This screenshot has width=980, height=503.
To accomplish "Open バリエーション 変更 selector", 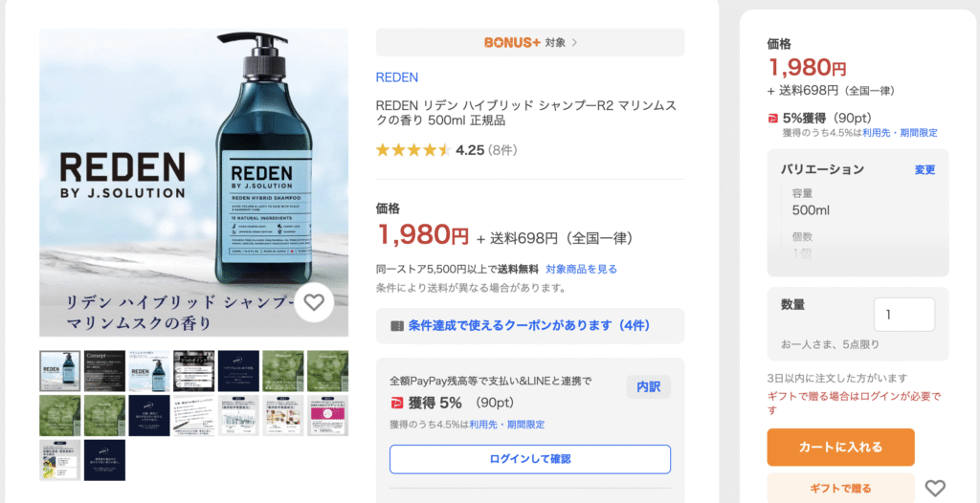I will 924,169.
